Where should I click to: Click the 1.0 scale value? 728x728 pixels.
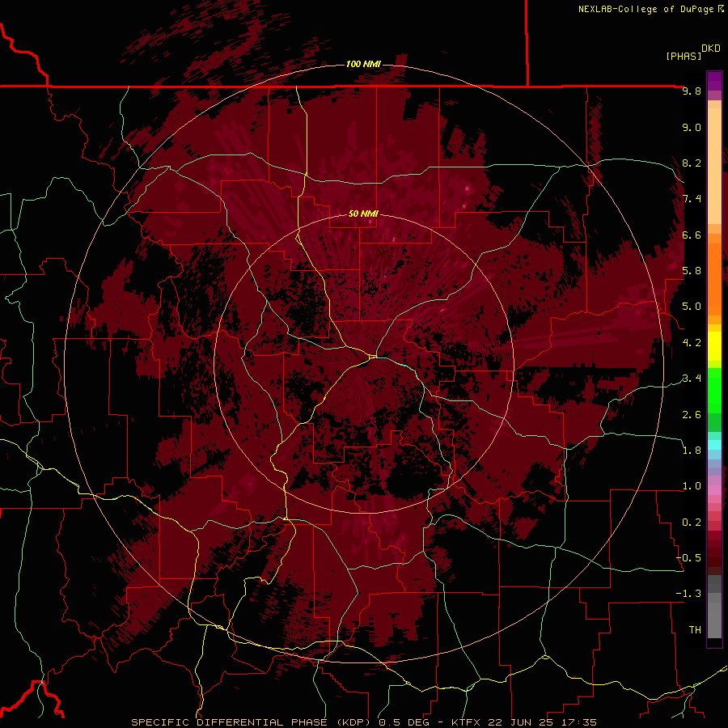[692, 486]
